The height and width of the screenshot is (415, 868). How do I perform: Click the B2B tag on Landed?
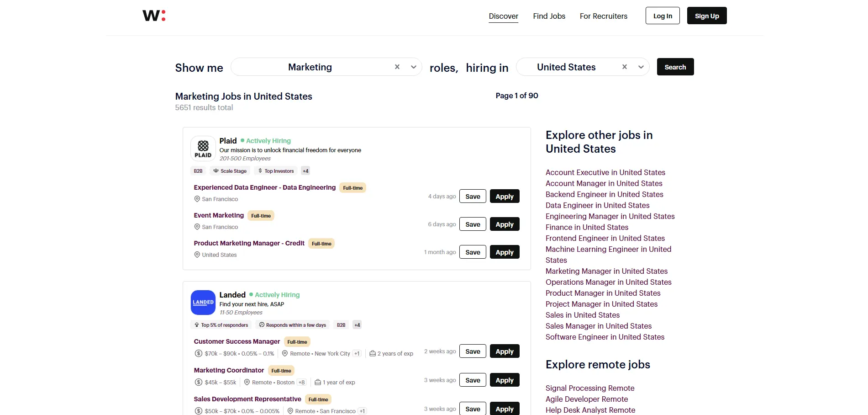[x=341, y=325]
